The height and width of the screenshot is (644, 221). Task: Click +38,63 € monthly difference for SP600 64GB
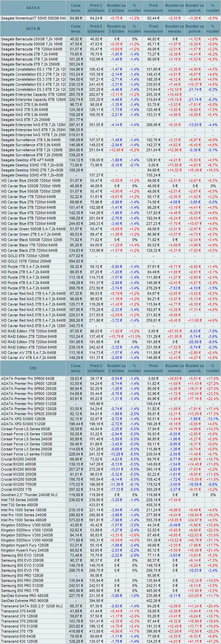click(x=174, y=378)
